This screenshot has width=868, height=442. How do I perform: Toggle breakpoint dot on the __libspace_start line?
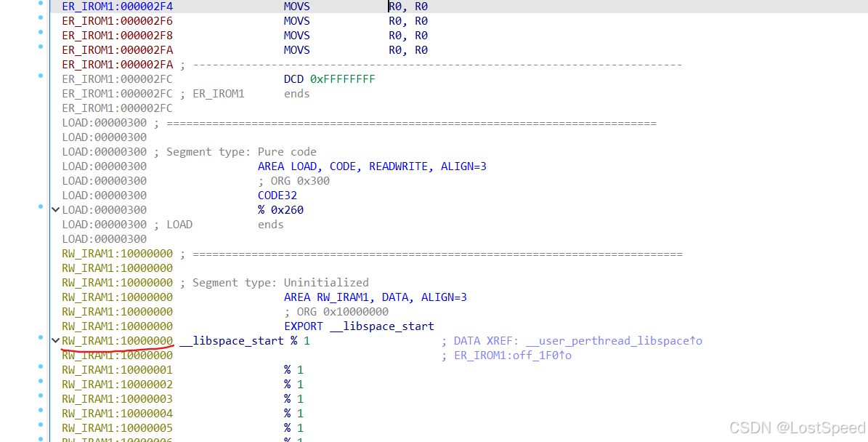[x=41, y=337]
